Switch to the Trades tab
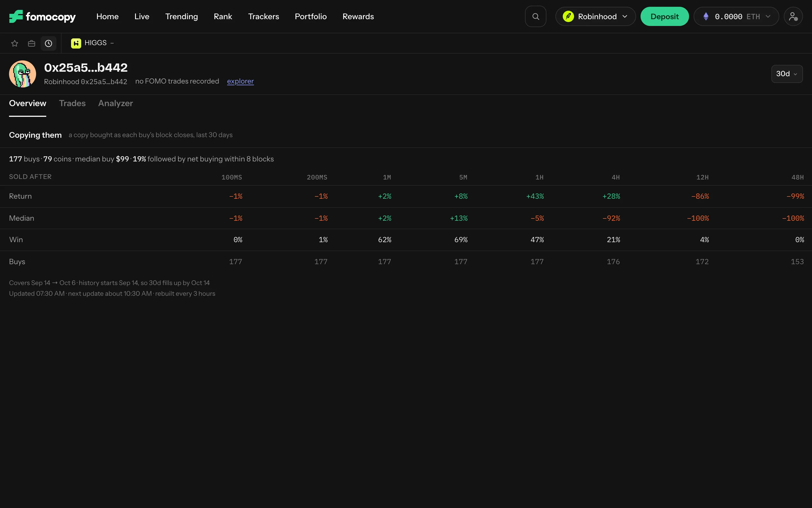 pos(72,104)
